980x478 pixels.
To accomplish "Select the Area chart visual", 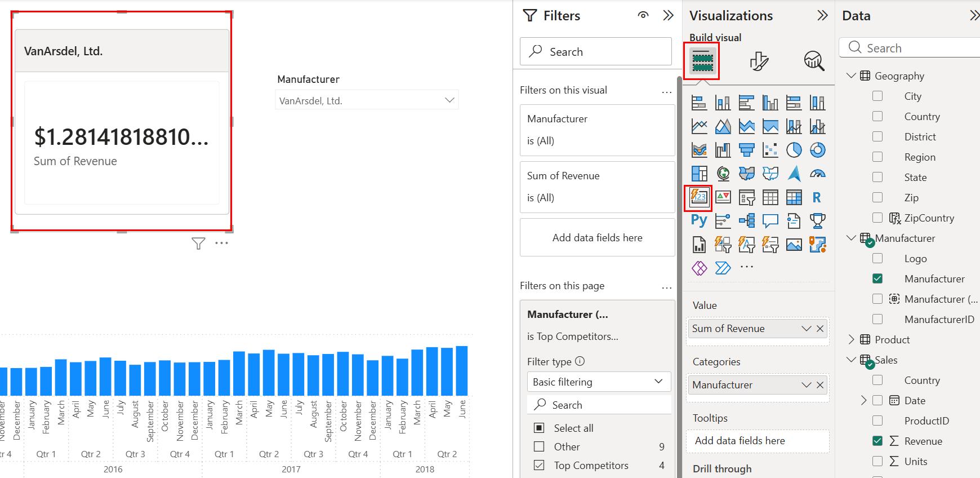I will point(723,126).
